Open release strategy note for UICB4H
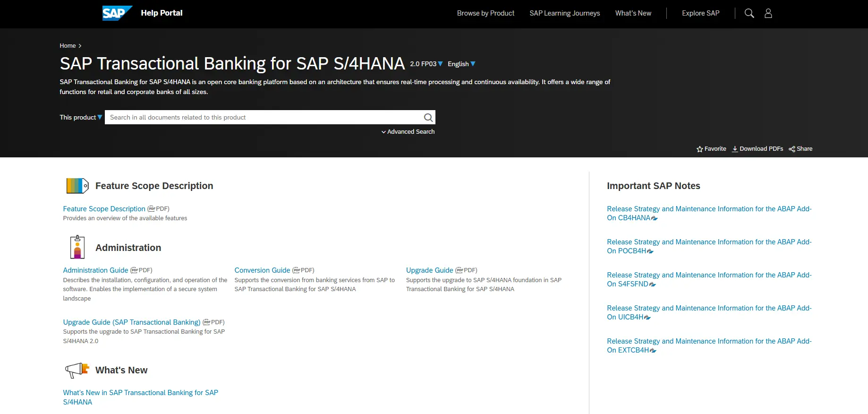 click(709, 312)
